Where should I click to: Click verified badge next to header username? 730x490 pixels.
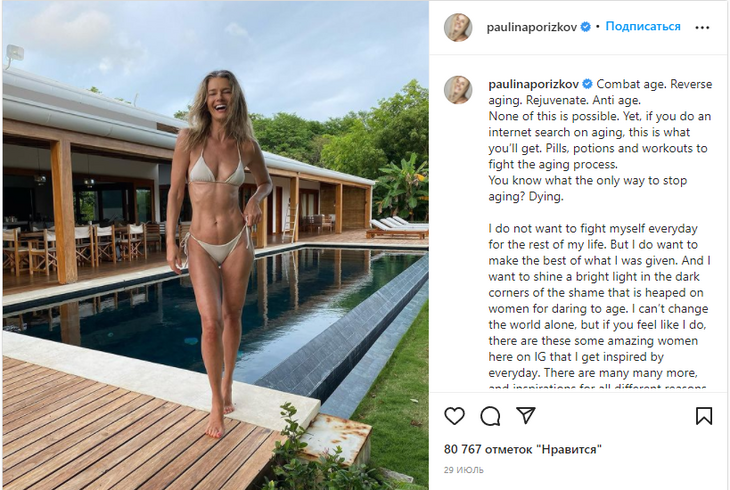[586, 27]
